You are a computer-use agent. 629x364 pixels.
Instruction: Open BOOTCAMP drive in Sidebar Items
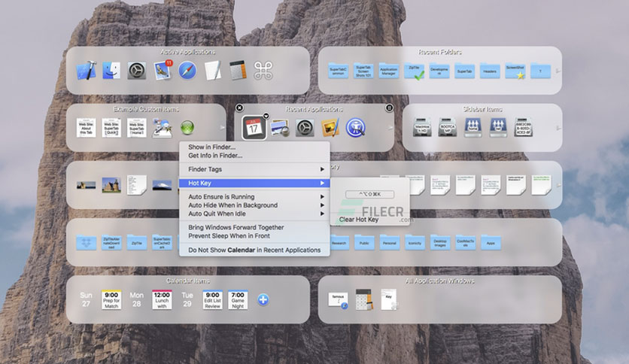pos(448,128)
